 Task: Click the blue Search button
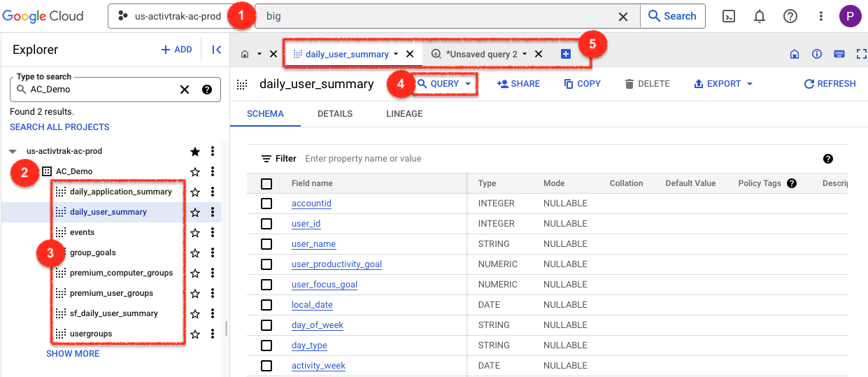pyautogui.click(x=672, y=16)
